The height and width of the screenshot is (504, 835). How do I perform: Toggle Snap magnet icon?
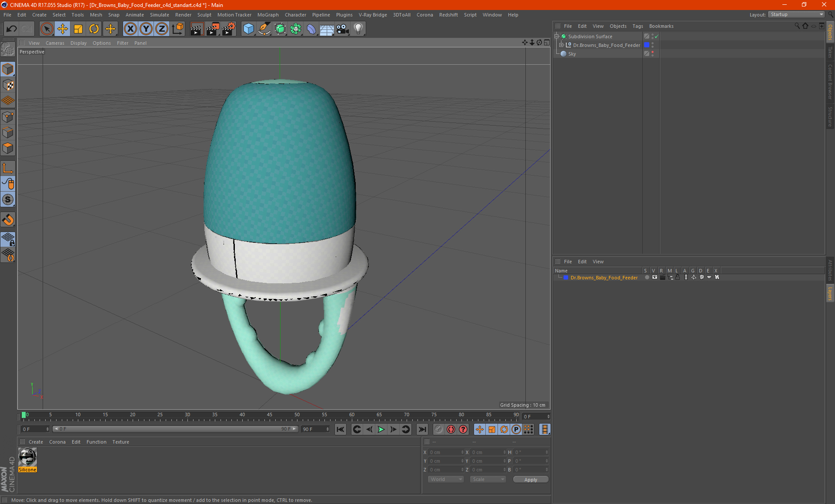(8, 220)
